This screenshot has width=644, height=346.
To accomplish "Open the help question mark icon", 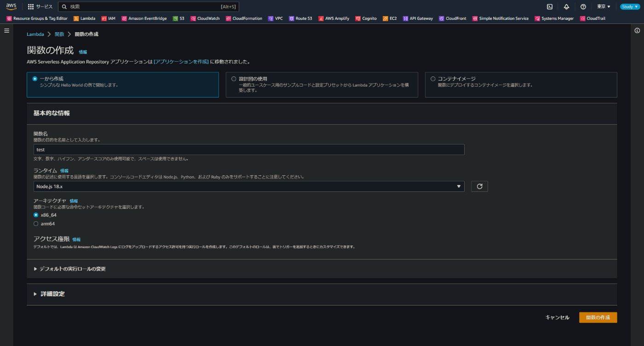I will [583, 7].
